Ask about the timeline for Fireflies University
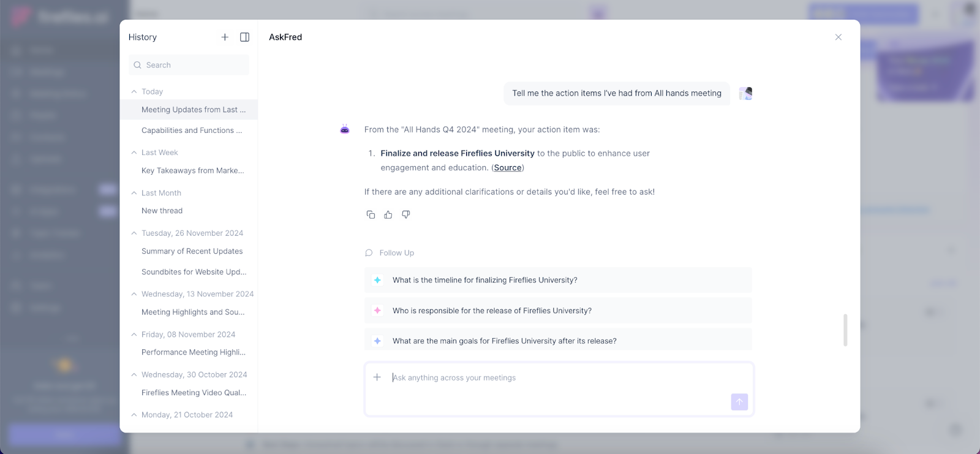Screen dimensions: 980x454 click(484, 280)
